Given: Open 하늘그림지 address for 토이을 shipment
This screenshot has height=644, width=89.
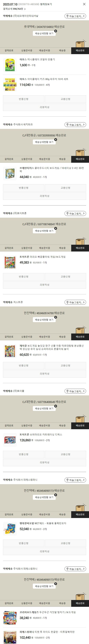Looking at the screenshot, I should (x=75, y=391).
